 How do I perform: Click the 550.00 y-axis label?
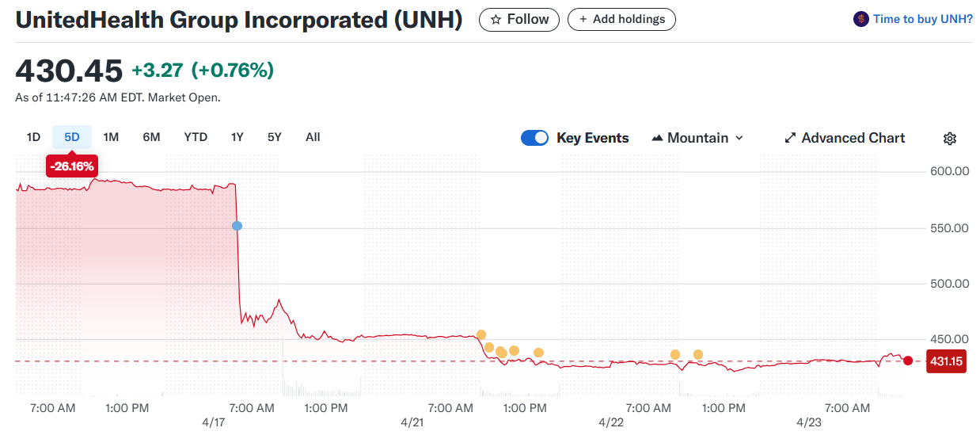point(950,228)
